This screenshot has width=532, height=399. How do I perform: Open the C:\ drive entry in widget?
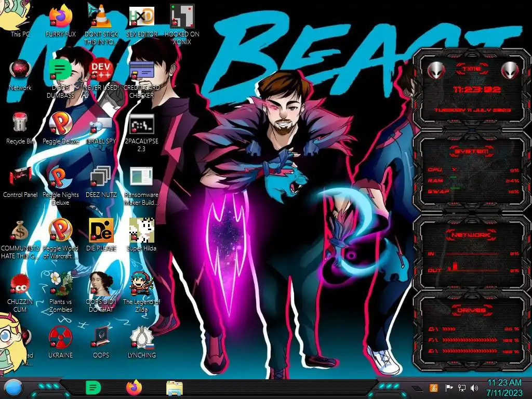[473, 329]
